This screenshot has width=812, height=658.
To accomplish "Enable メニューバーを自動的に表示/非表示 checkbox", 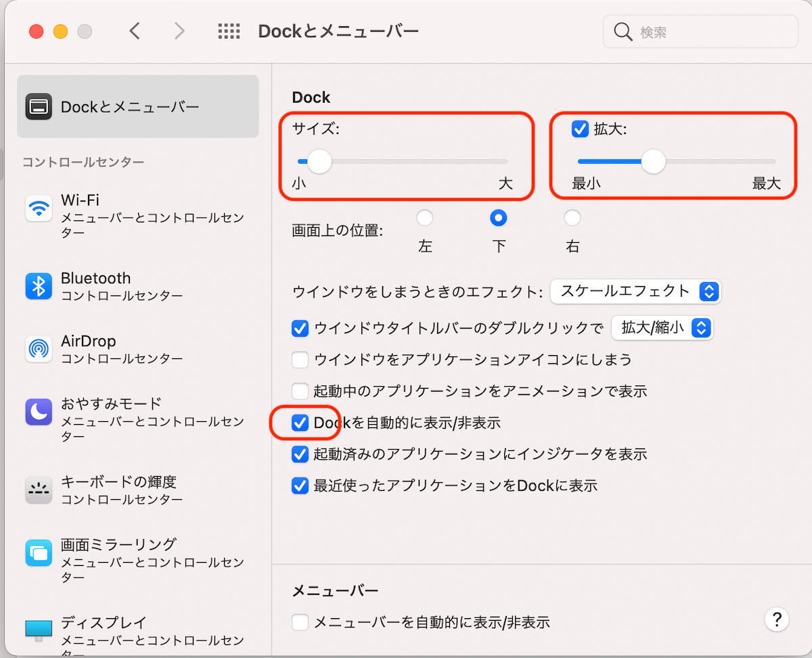I will pos(300,622).
